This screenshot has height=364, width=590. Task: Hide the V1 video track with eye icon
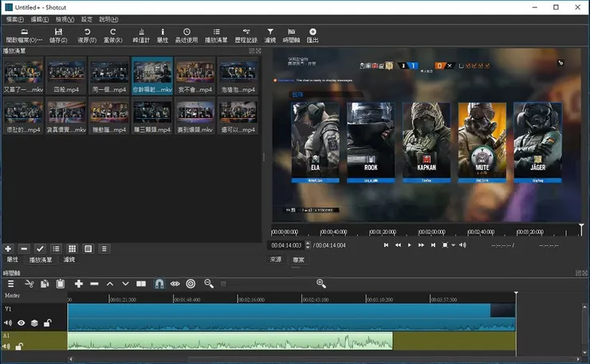(x=22, y=323)
